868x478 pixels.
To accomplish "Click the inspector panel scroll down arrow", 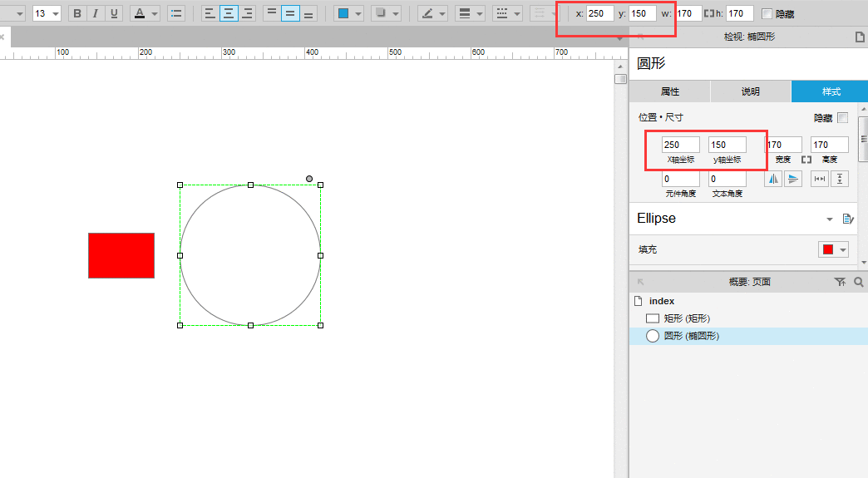I will pyautogui.click(x=864, y=263).
